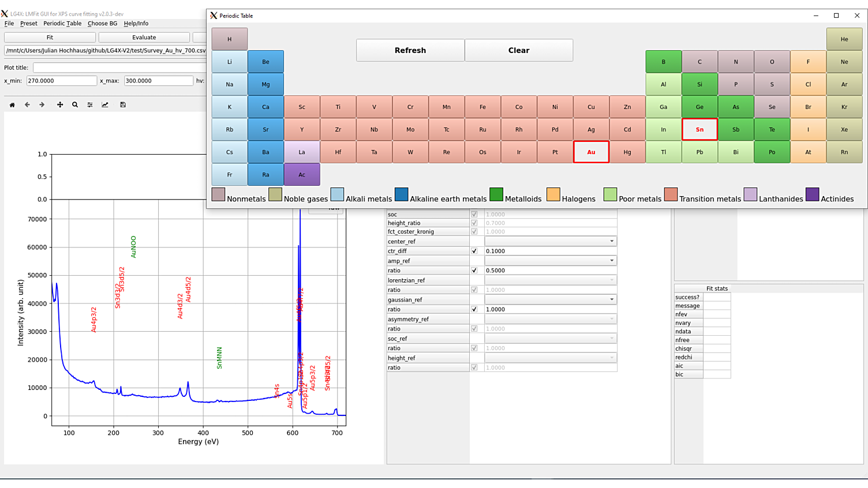The image size is (868, 488).
Task: Click the Transition metals legend color swatch
Action: pyautogui.click(x=670, y=195)
